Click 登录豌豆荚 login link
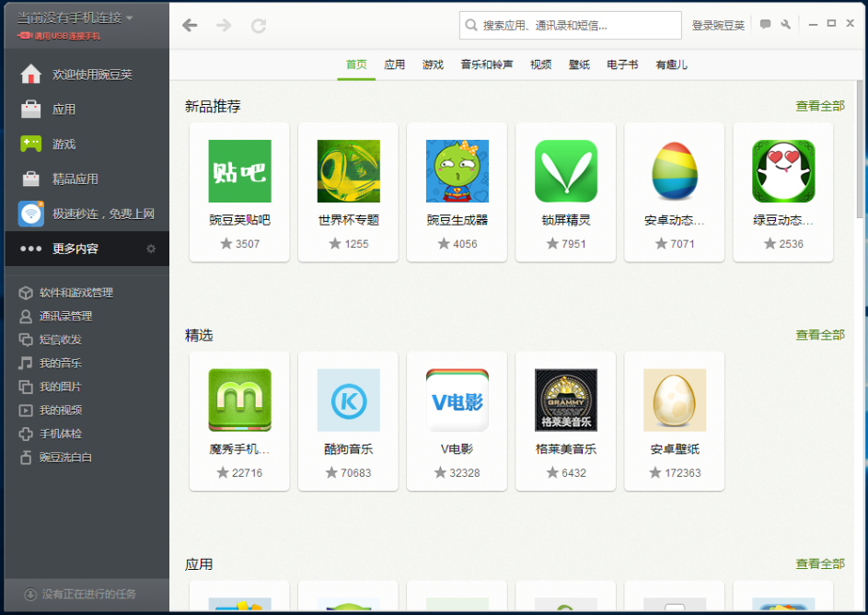Screen dimensions: 868x615 click(718, 25)
